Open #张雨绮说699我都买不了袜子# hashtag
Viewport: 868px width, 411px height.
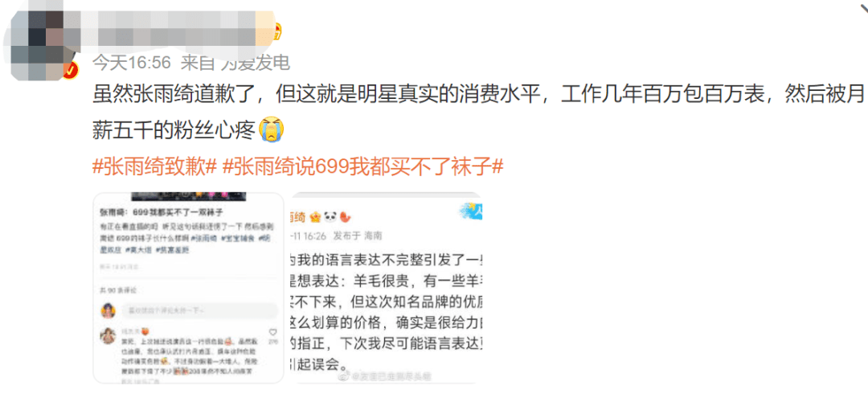(x=362, y=165)
